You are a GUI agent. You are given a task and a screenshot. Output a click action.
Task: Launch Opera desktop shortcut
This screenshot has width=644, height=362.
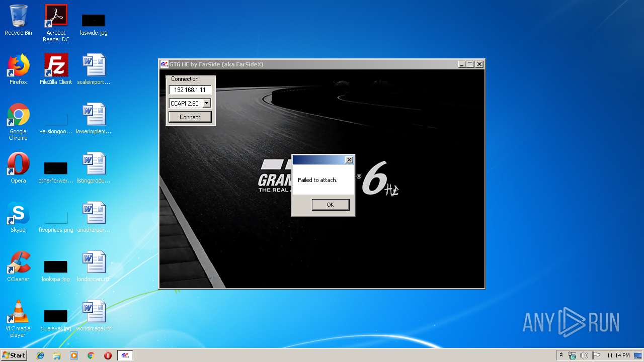point(18,168)
